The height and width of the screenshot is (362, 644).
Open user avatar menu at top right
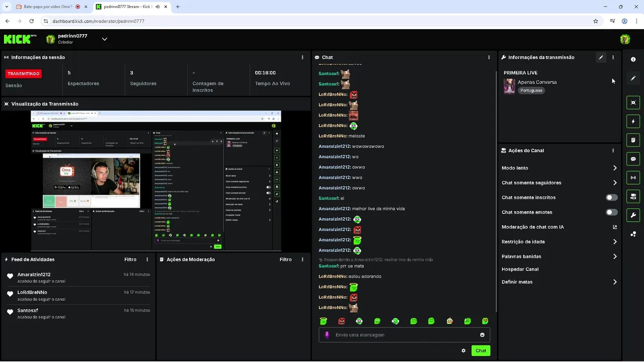[625, 39]
